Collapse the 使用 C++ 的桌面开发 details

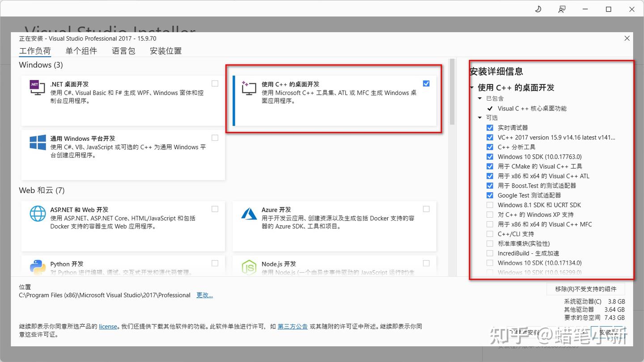point(471,88)
